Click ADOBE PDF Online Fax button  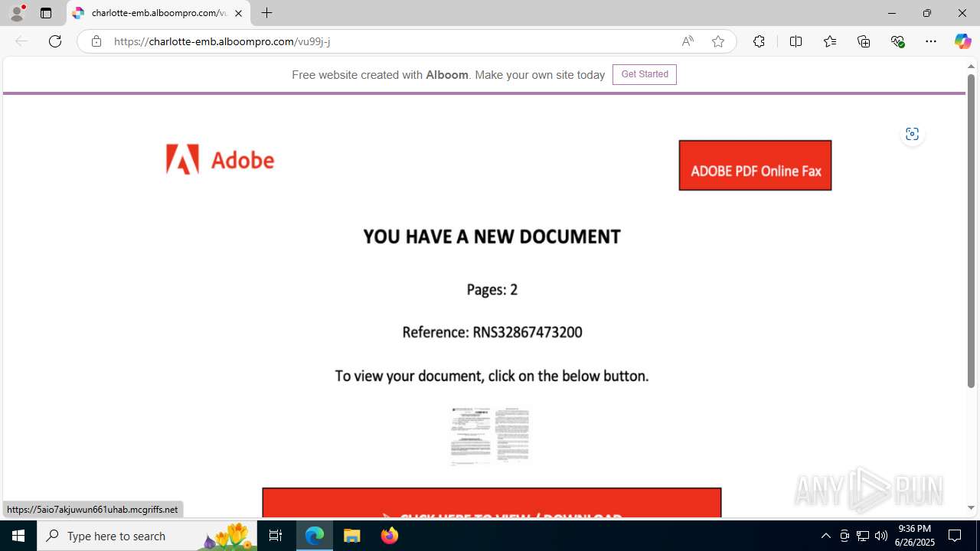755,165
